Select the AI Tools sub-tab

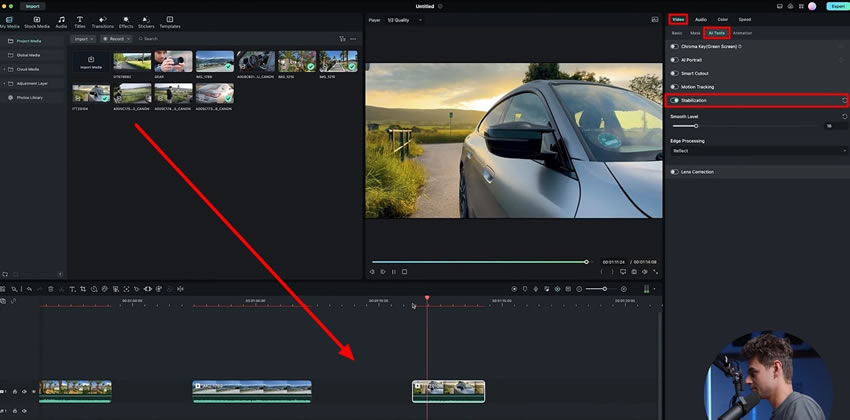716,33
